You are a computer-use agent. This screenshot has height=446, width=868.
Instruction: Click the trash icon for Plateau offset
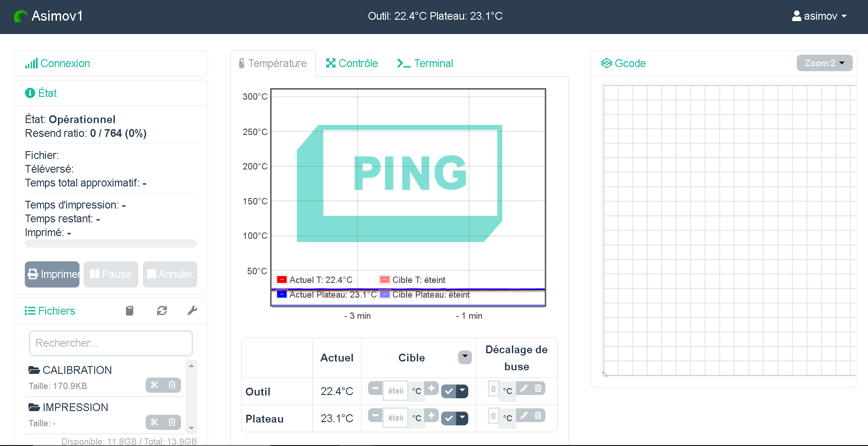[x=538, y=416]
